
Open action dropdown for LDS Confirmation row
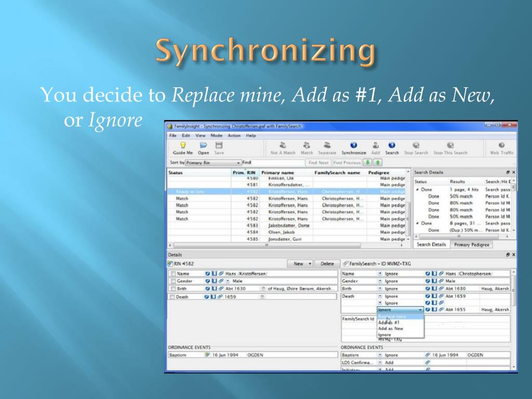380,362
